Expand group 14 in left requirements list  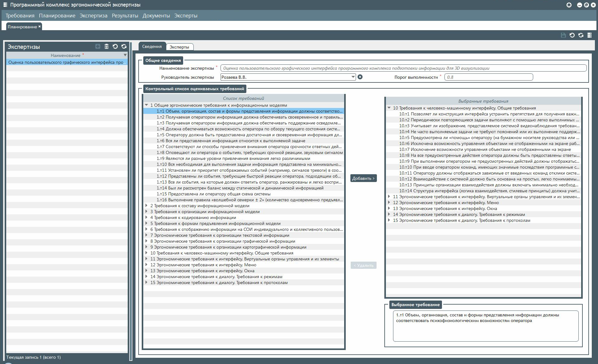(x=146, y=277)
